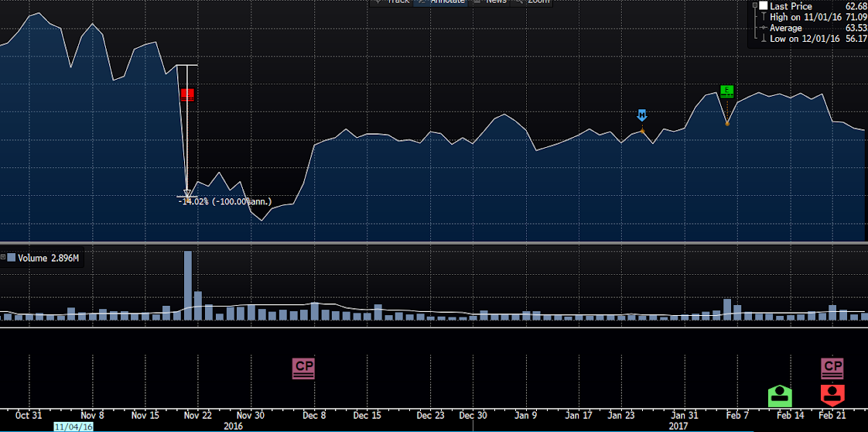Open the CP event icon near Dec 8
The image size is (868, 432).
(x=303, y=369)
